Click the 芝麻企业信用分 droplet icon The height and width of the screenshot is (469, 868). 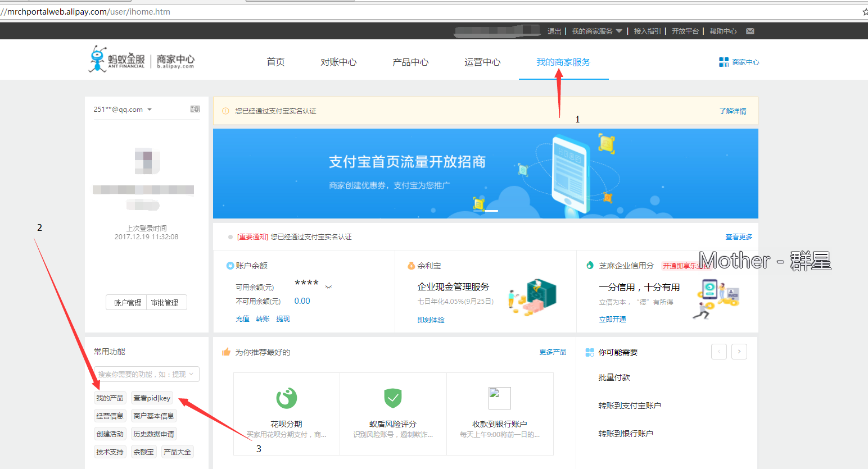point(590,265)
